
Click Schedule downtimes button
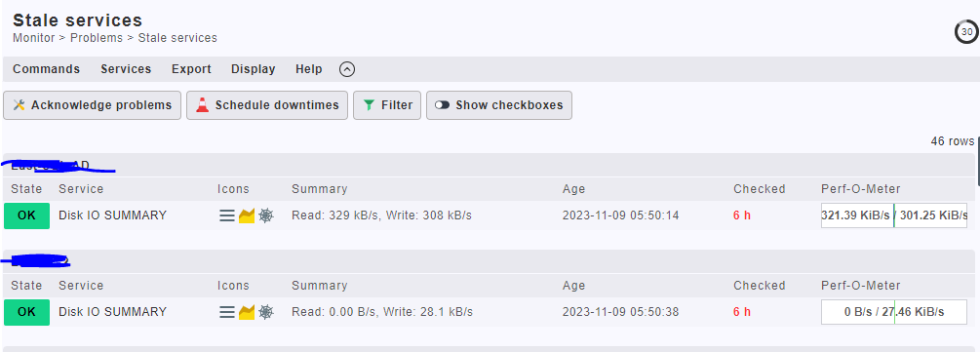click(x=267, y=105)
